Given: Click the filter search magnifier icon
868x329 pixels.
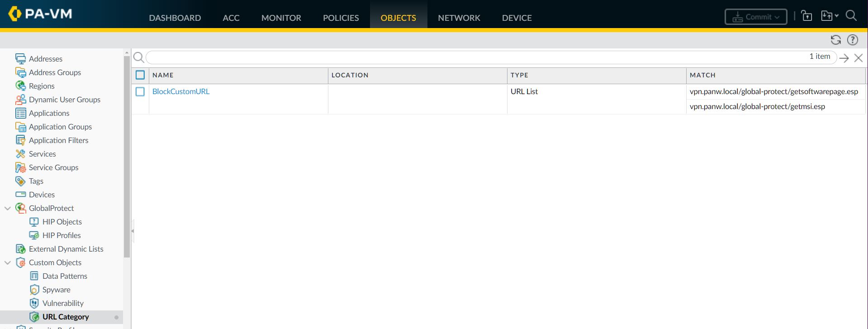Looking at the screenshot, I should click(x=139, y=57).
